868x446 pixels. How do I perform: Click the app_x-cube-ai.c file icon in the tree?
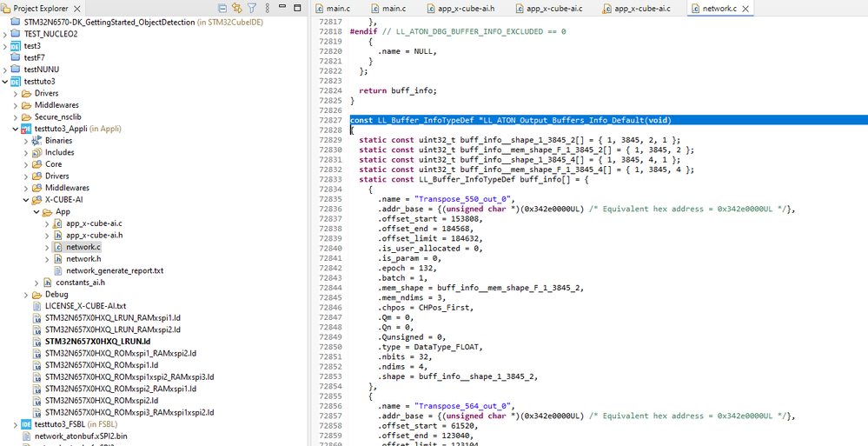click(x=57, y=223)
